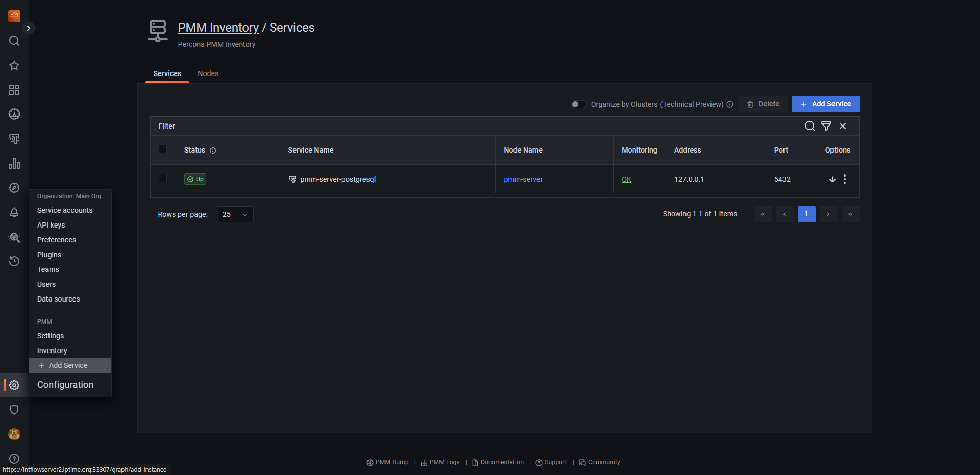Open the advanced filter funnel icon
980x475 pixels.
(826, 126)
